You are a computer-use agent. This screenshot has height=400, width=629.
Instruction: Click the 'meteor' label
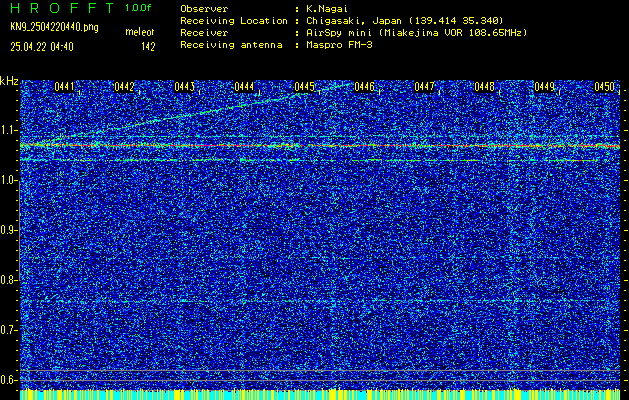(140, 32)
